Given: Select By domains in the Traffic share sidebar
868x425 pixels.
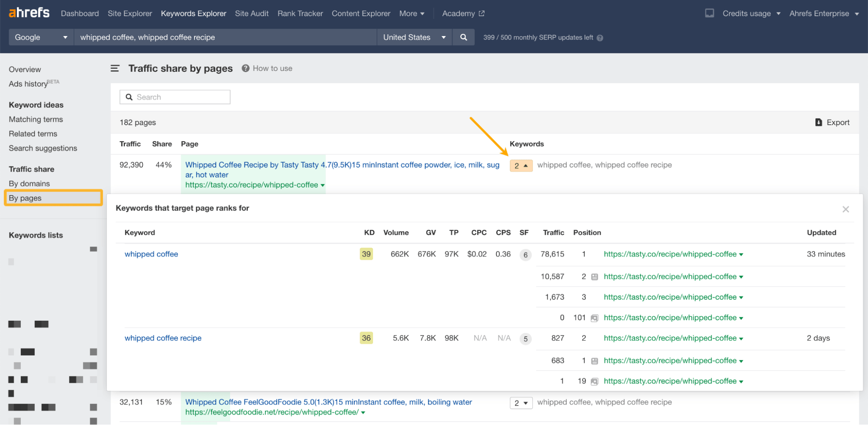Looking at the screenshot, I should [29, 183].
